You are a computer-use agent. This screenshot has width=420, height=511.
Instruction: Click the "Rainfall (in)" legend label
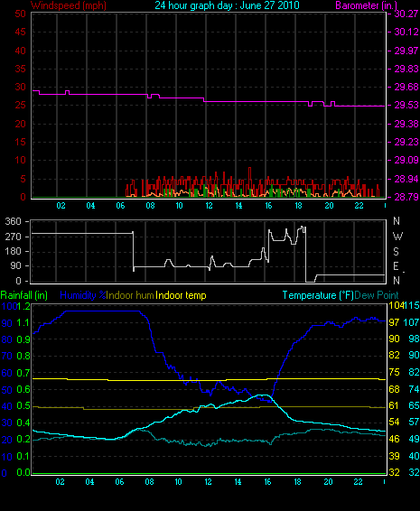tap(24, 295)
